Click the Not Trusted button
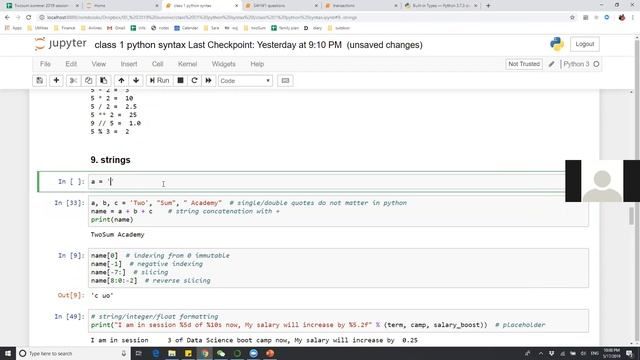Viewport: 640px width, 360px height. click(x=524, y=64)
